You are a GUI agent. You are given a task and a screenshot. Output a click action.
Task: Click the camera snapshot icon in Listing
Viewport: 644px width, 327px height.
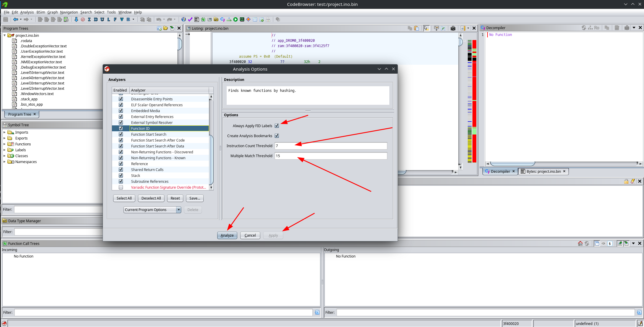point(453,28)
